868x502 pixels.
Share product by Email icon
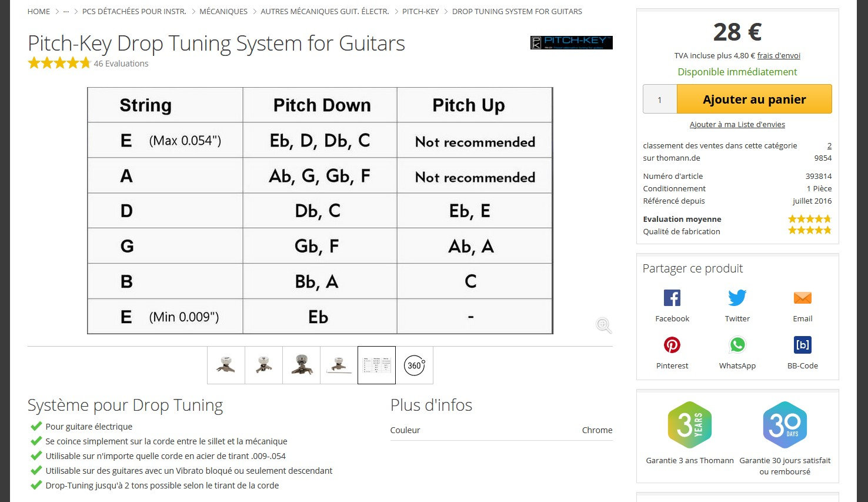click(802, 298)
